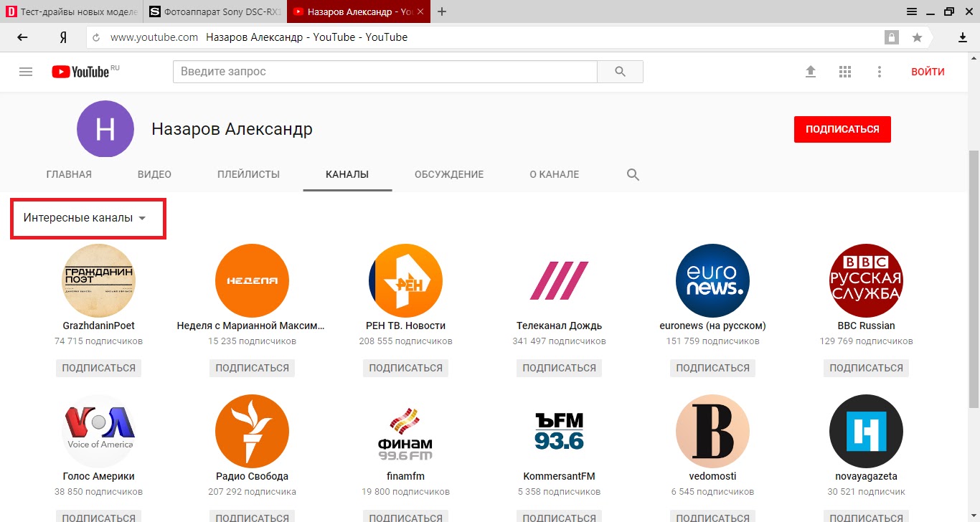Open the upload video icon
This screenshot has height=522, width=980.
811,72
